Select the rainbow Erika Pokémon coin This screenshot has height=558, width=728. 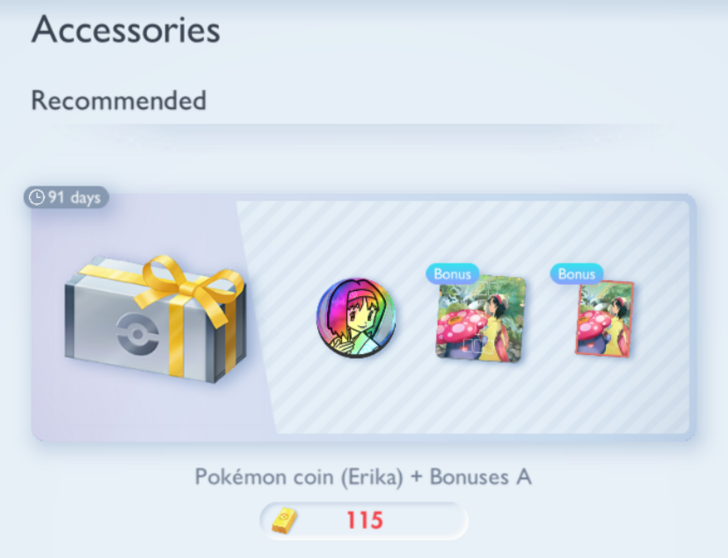click(357, 318)
